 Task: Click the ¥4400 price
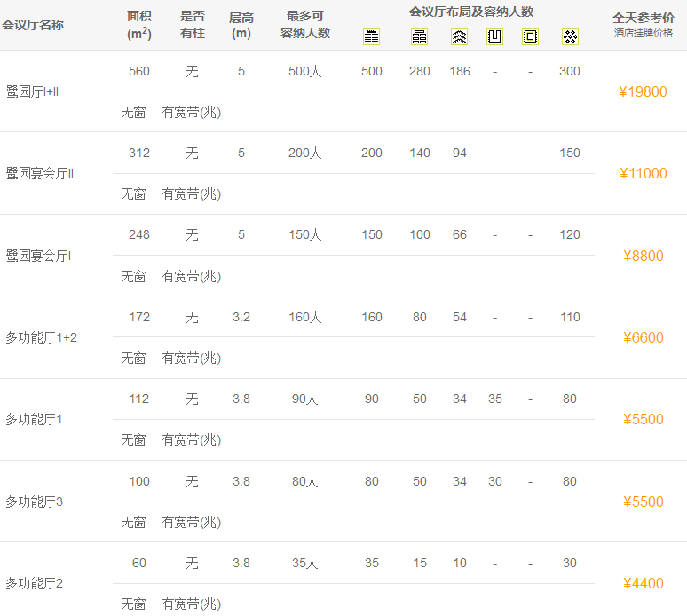(x=644, y=583)
